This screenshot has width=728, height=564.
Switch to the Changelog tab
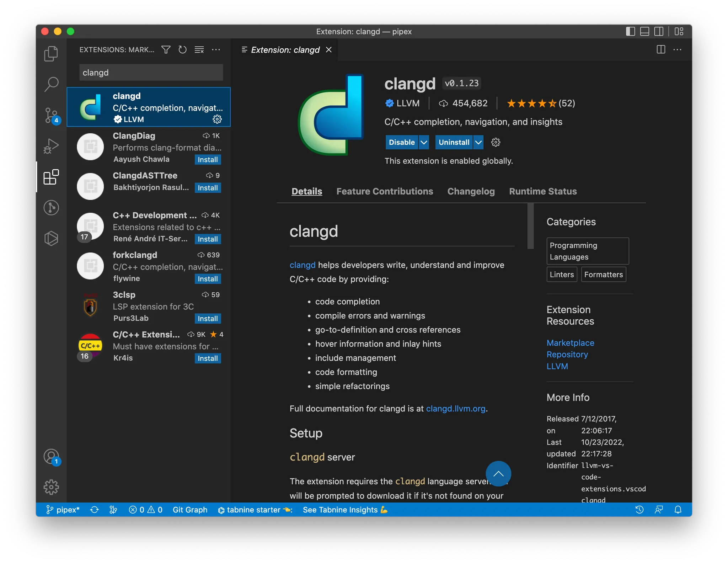(x=471, y=191)
